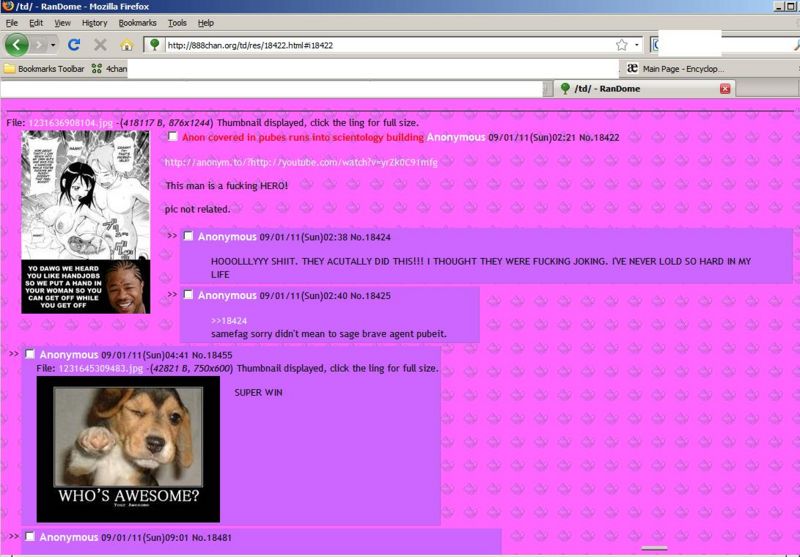Screen dimensions: 800x557
Task: Open file link 1231636908104.jpg
Action: pos(70,123)
